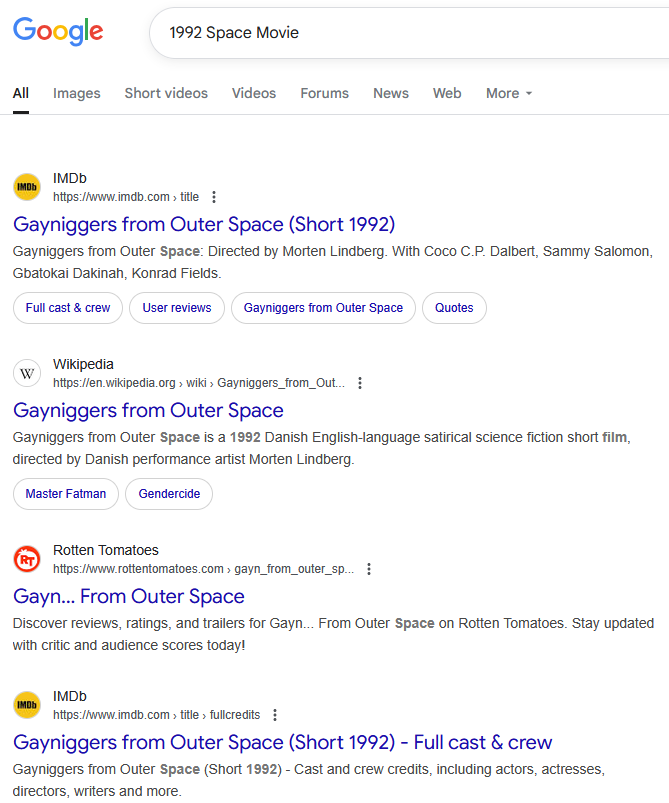Click the 'IMDb' site name above the fullcredits URL

click(70, 696)
